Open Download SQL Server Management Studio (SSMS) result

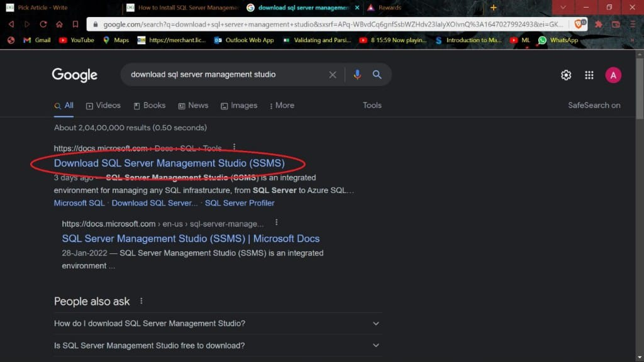pos(169,163)
